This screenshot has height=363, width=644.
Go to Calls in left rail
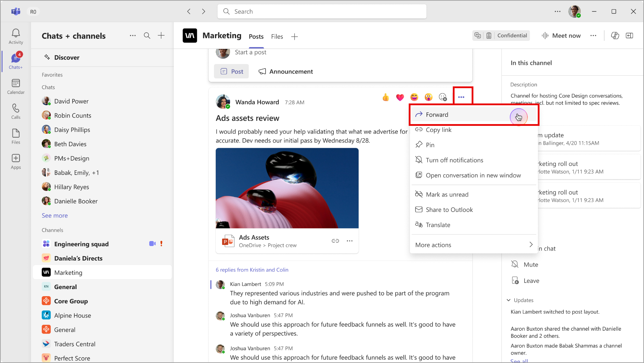16,111
